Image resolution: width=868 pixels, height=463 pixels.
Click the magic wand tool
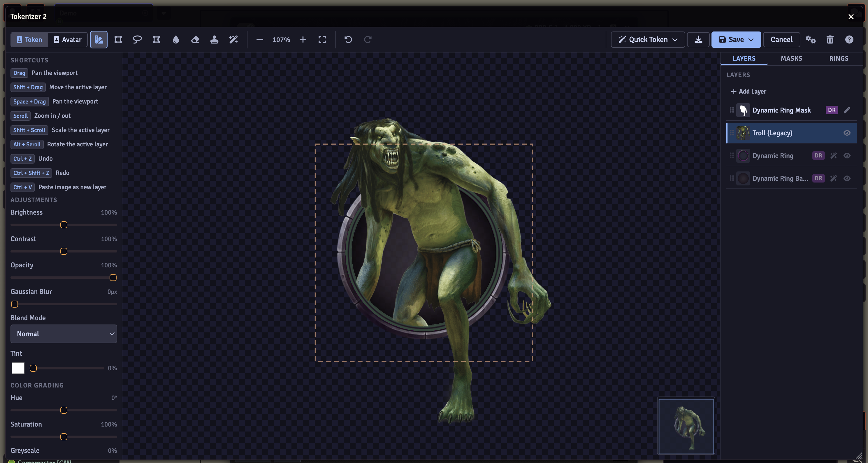tap(233, 40)
